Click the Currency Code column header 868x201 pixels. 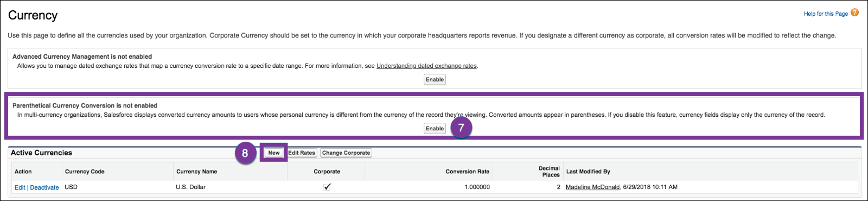pos(85,172)
